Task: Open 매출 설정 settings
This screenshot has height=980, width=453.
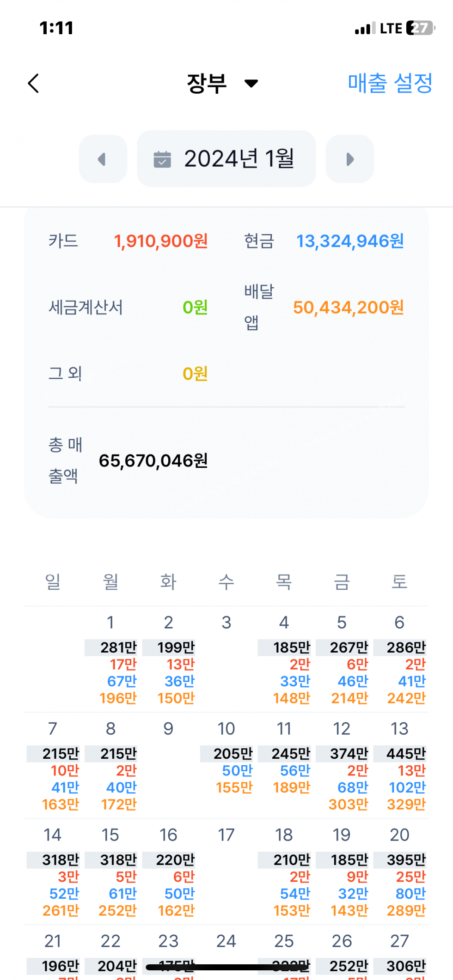Action: (390, 84)
